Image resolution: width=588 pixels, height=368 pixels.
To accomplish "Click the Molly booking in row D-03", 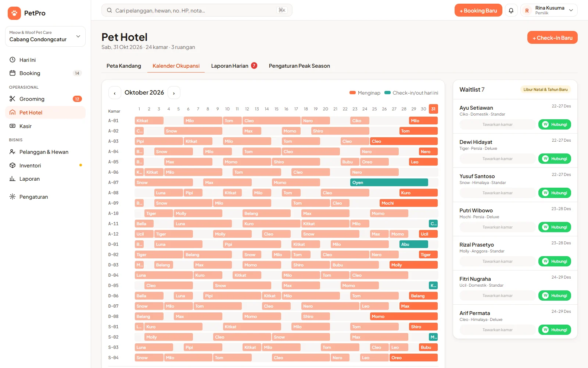I will click(x=414, y=265).
